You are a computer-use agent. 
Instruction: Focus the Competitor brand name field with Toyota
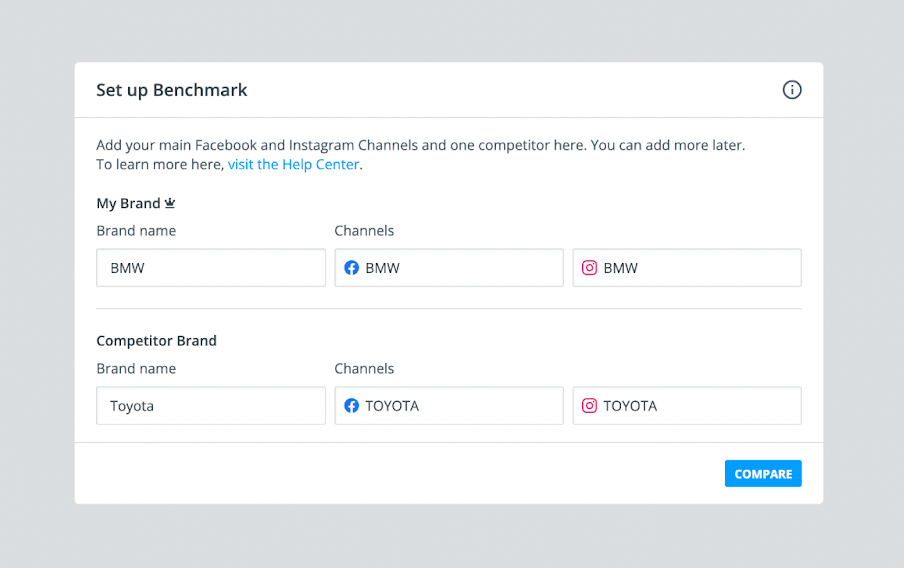coord(211,405)
